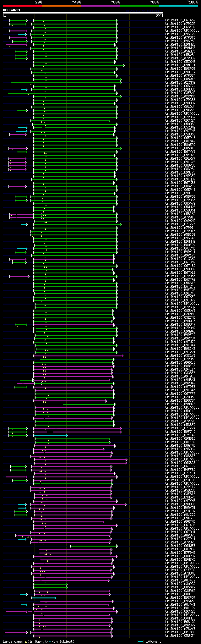
Task: Select the UniRef100_A5BPQ3 label
Action: click(180, 197)
